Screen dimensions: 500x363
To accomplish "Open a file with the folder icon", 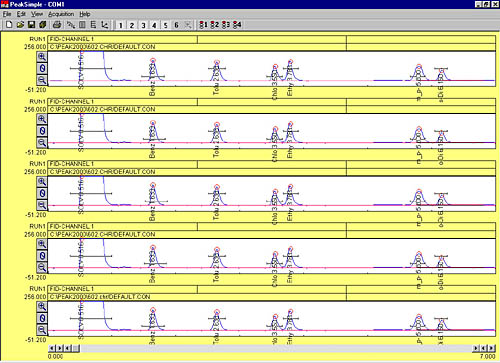I will [20, 25].
